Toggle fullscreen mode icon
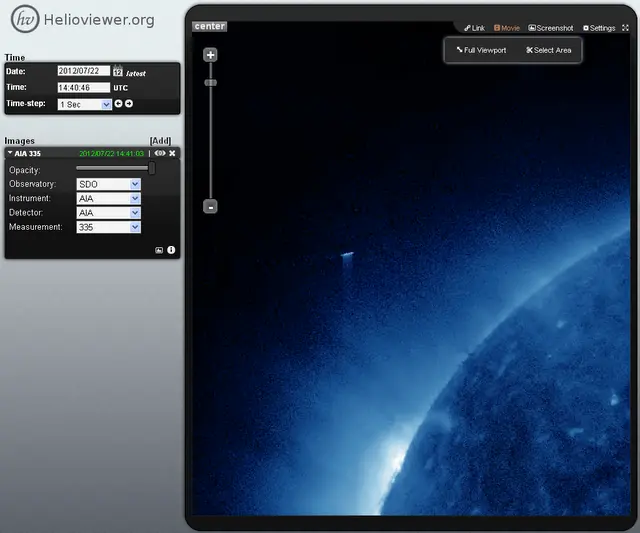 coord(625,28)
